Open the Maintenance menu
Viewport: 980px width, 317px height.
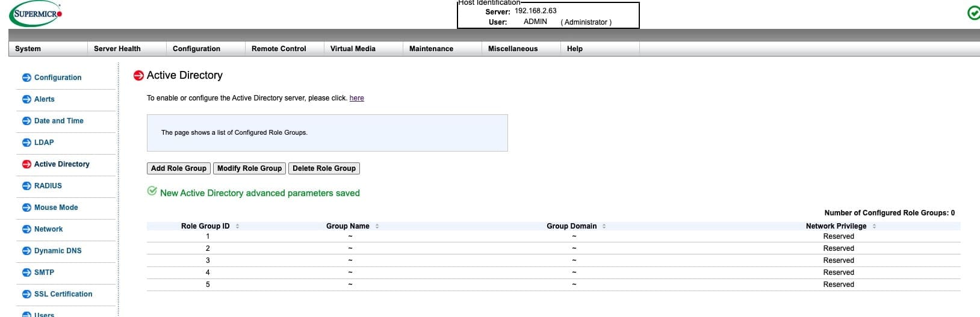tap(431, 49)
